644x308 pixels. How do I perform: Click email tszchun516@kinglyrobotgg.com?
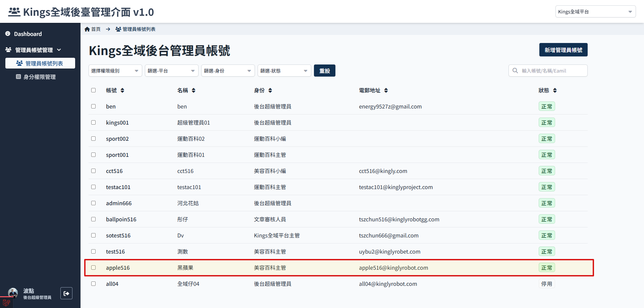tap(399, 219)
